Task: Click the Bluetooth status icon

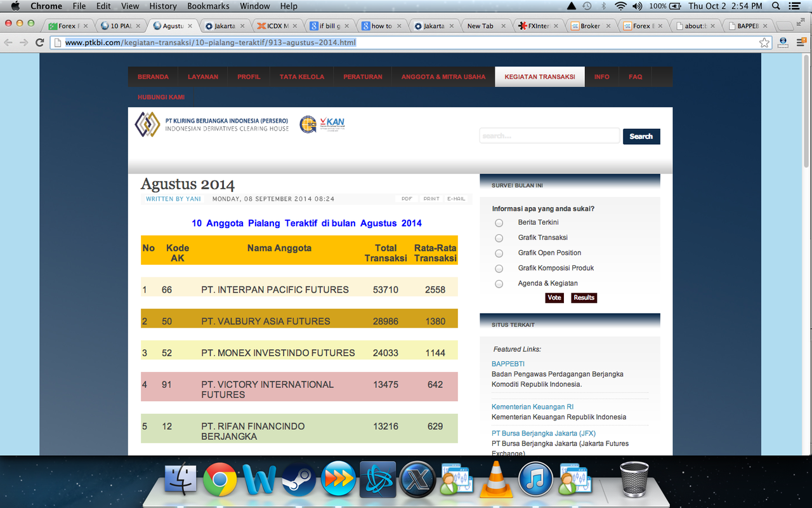Action: coord(603,6)
